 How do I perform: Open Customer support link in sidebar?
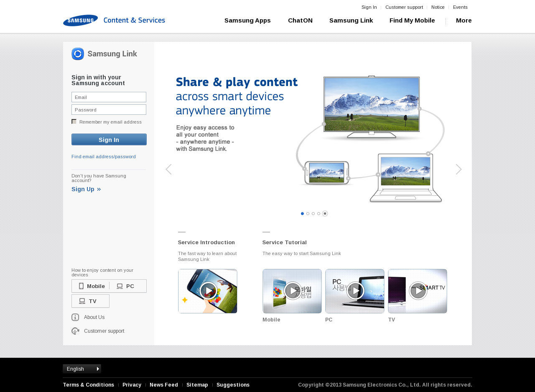click(104, 331)
